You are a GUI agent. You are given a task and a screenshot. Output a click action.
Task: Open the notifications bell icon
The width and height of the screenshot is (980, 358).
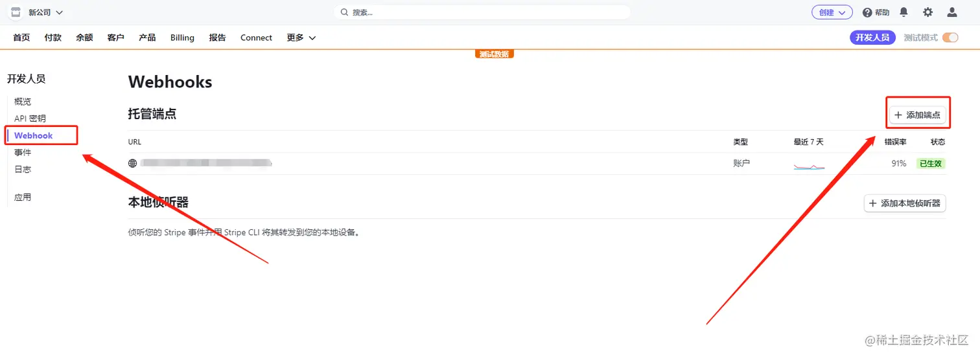[904, 12]
